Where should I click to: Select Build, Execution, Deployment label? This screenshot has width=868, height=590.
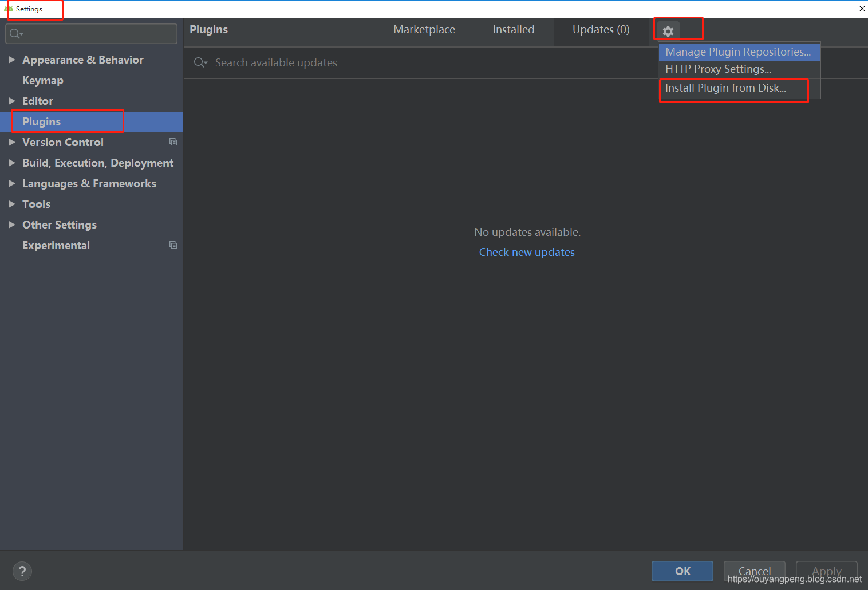98,163
